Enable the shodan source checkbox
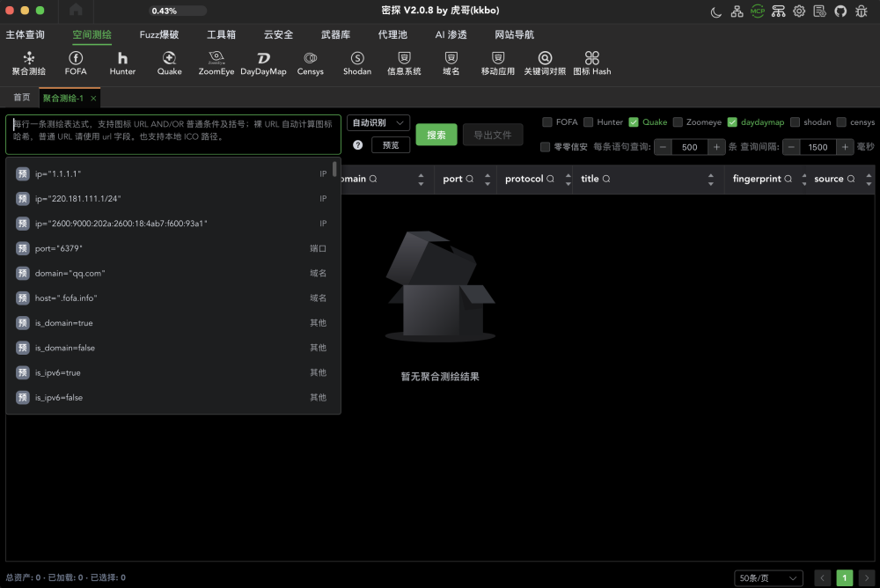Screen dimensions: 880x588 (x=795, y=121)
